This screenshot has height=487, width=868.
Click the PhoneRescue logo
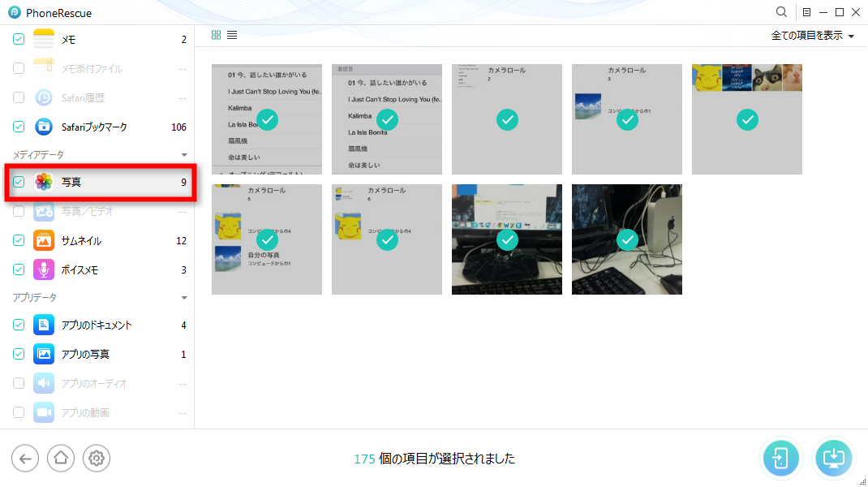[15, 12]
